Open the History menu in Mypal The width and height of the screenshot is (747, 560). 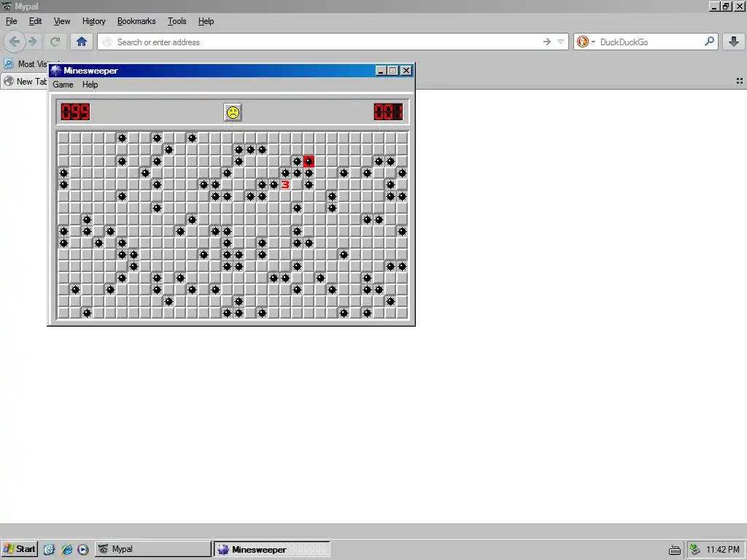(x=94, y=21)
